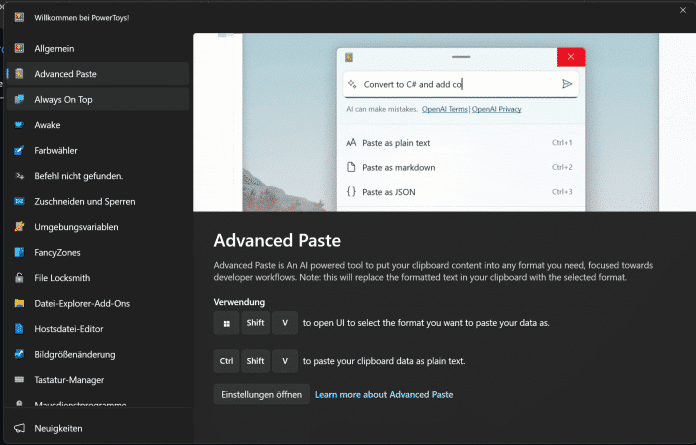Click the Paste as JSON braces icon

tap(351, 192)
